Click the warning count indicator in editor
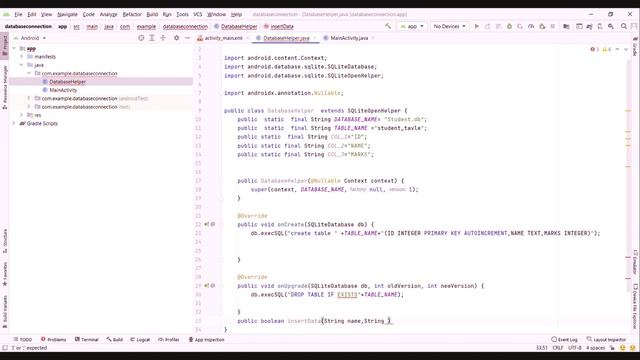The height and width of the screenshot is (360, 640). pyautogui.click(x=607, y=49)
